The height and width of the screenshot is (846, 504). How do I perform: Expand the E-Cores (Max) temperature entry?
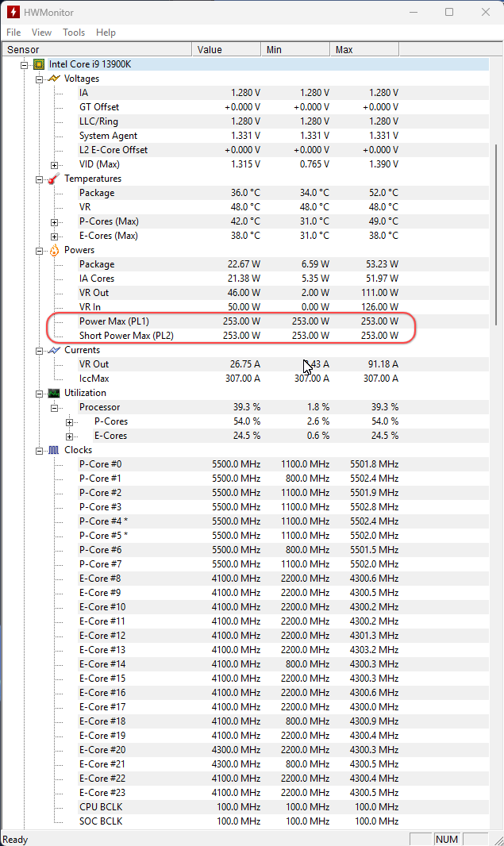tap(55, 236)
